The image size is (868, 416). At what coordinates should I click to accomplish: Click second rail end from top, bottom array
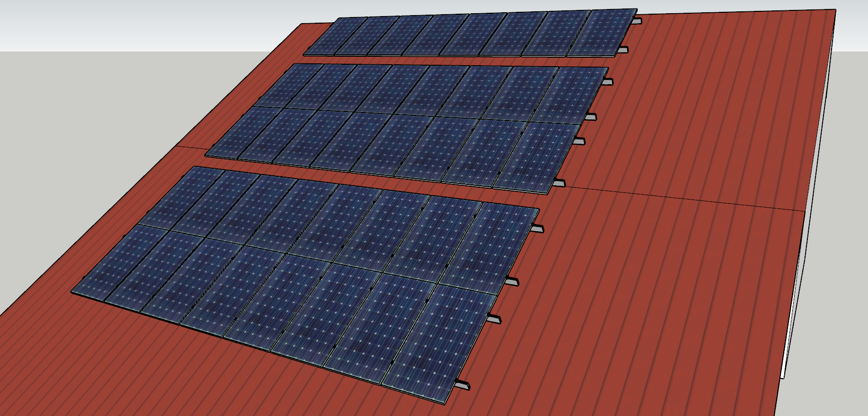pos(512,282)
